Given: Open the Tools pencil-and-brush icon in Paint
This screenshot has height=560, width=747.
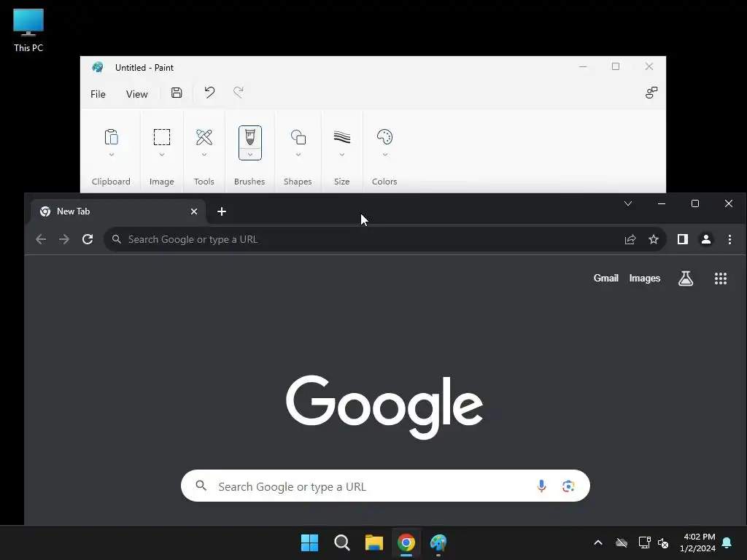Looking at the screenshot, I should [204, 137].
